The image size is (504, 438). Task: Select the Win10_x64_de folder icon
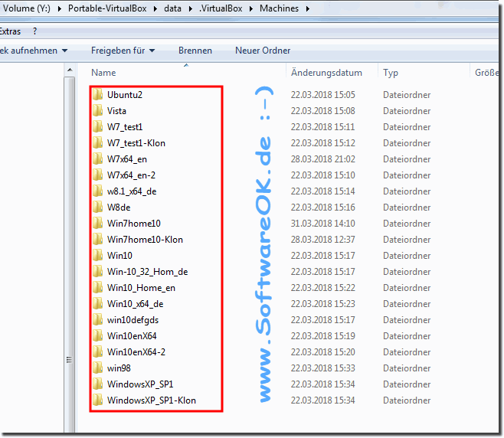(x=98, y=304)
